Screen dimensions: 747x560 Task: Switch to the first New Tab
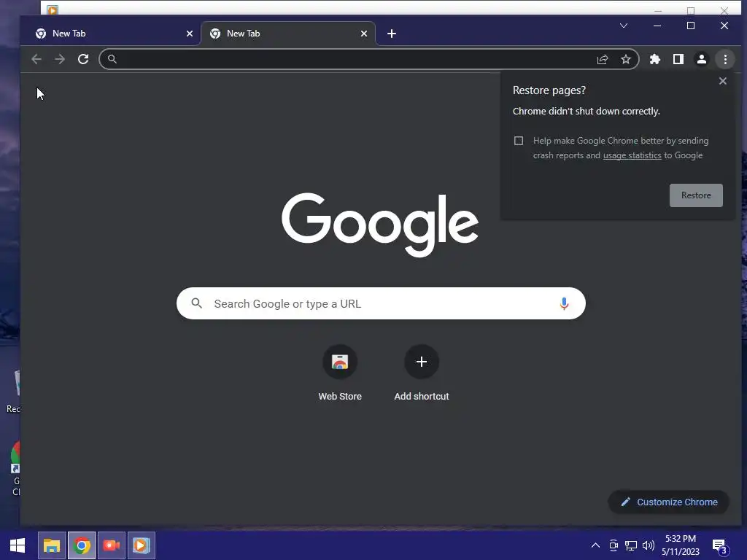tap(111, 34)
